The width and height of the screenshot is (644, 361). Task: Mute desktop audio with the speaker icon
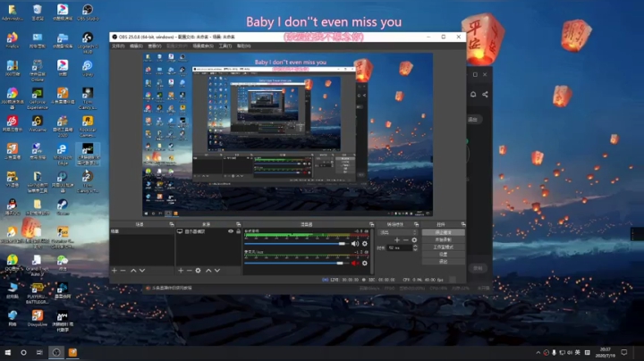tap(355, 244)
